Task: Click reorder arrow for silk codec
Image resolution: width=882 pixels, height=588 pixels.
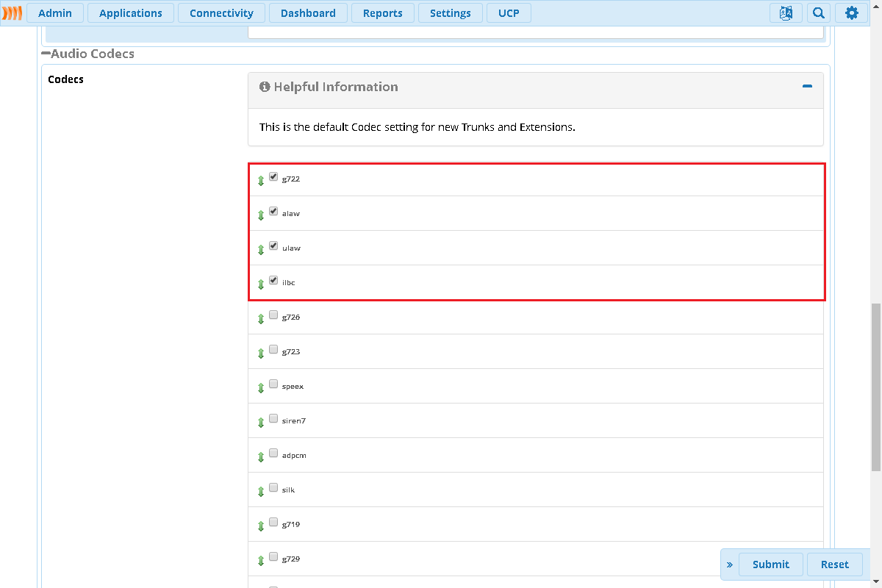Action: click(x=261, y=491)
